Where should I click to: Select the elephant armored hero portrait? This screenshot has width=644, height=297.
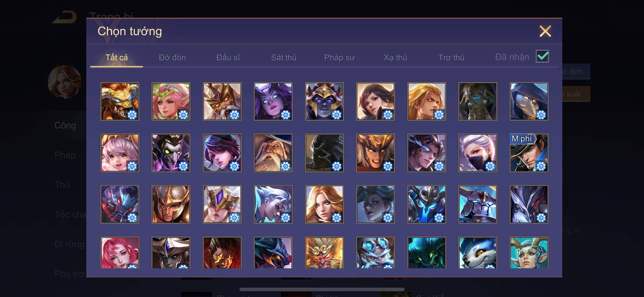point(478,101)
